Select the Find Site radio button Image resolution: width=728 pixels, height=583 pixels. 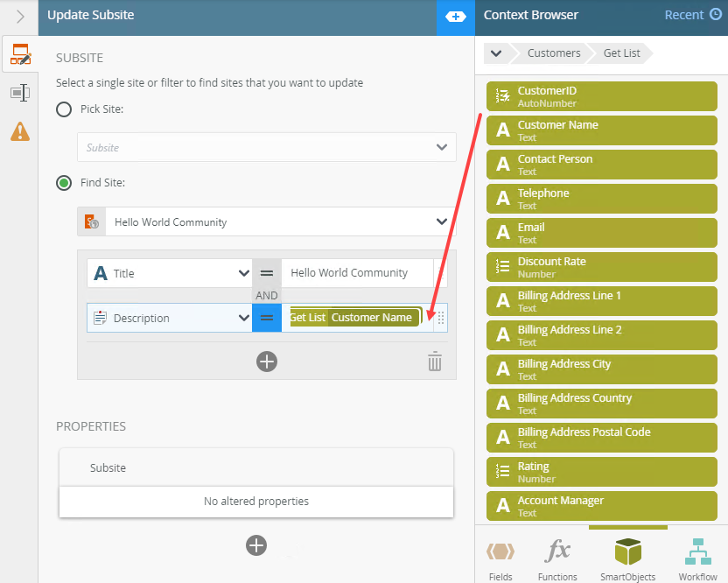coord(64,183)
